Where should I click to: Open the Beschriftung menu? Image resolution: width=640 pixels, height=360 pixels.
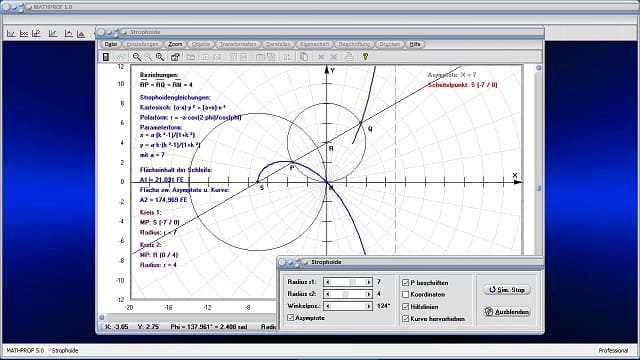click(x=354, y=44)
